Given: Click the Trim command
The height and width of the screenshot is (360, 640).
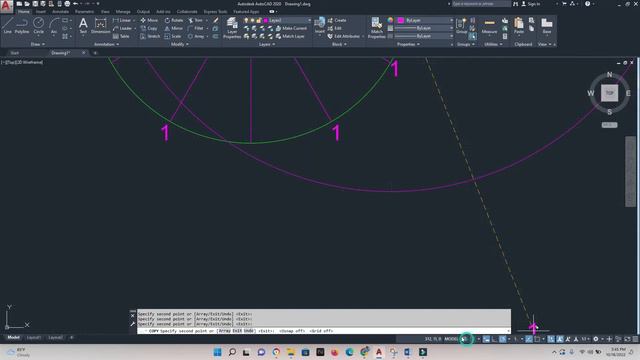Looking at the screenshot, I should pos(195,20).
